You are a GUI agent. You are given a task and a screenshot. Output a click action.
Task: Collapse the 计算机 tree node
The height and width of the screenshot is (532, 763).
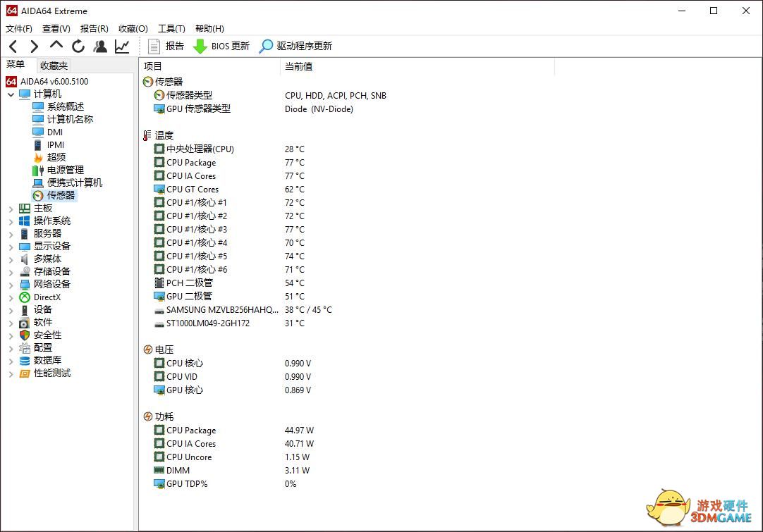[x=11, y=94]
